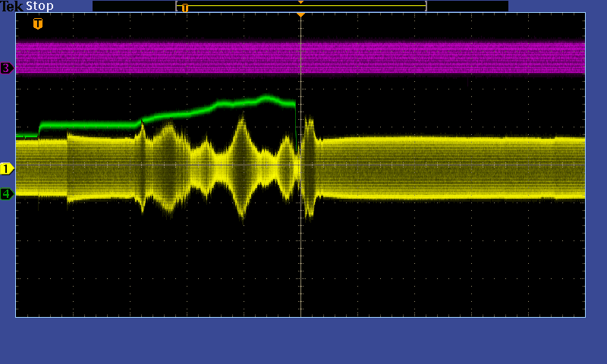Click the left bracket of record view bar

click(x=177, y=6)
